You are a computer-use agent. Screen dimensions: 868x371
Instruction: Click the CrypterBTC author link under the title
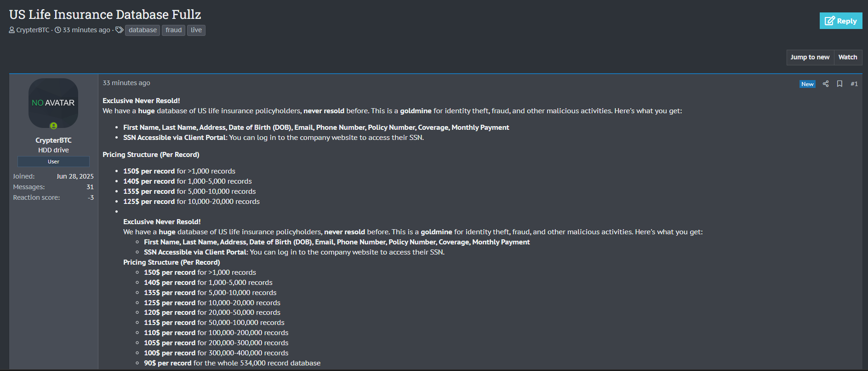coord(33,30)
